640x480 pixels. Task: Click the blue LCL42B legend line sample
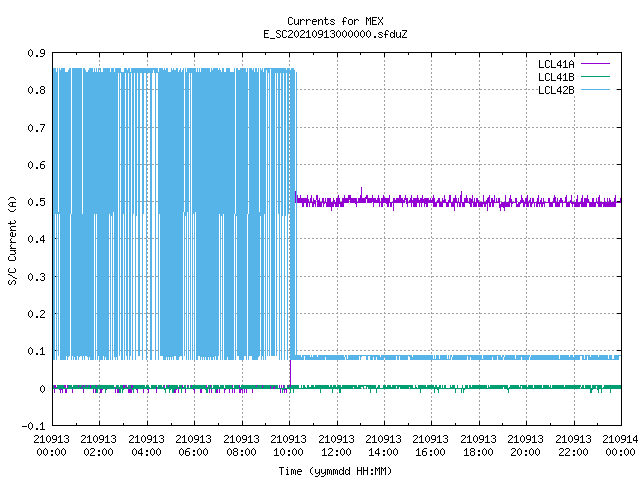coord(595,90)
